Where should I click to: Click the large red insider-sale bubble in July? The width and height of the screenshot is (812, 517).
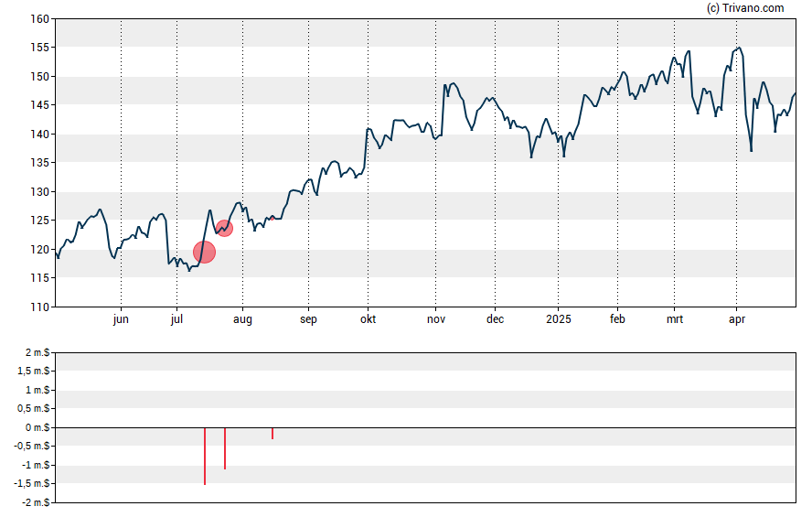tap(205, 253)
